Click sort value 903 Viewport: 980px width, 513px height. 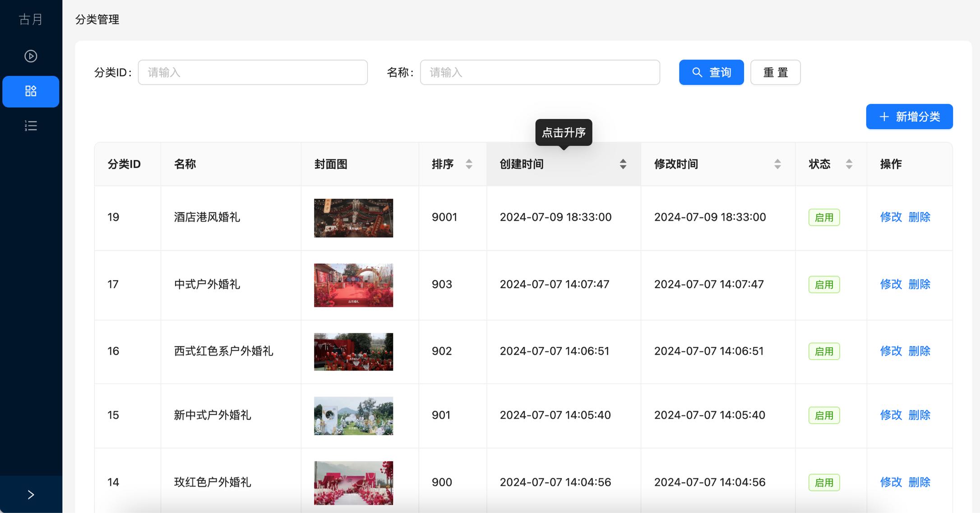pos(442,284)
